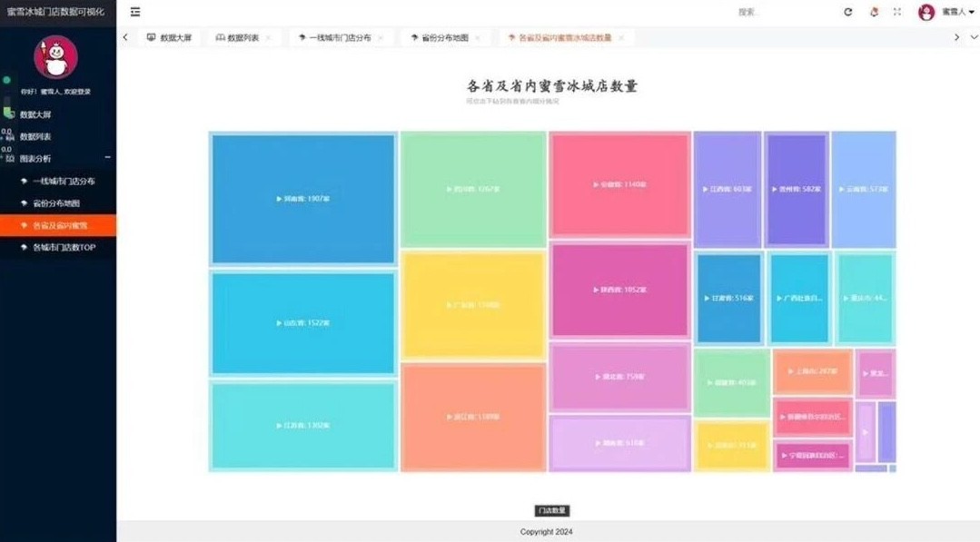Open 一线城市门店分布 sidebar item
This screenshot has height=542, width=980.
pos(58,181)
